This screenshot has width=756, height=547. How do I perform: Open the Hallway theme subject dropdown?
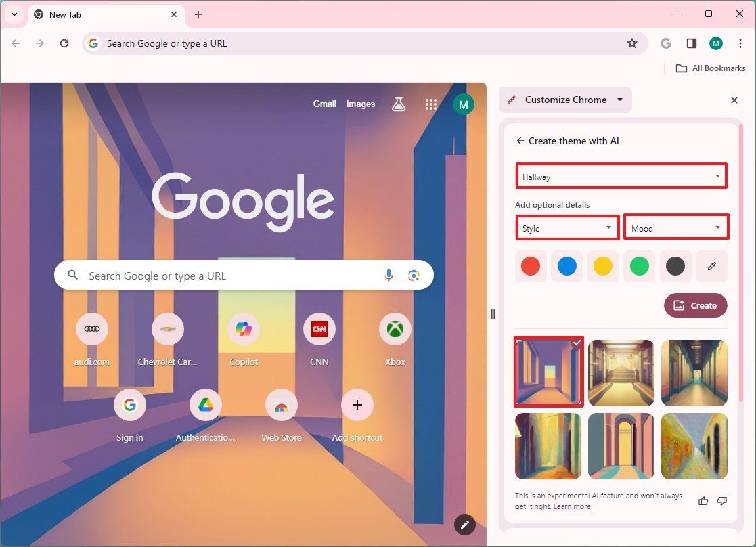[621, 176]
